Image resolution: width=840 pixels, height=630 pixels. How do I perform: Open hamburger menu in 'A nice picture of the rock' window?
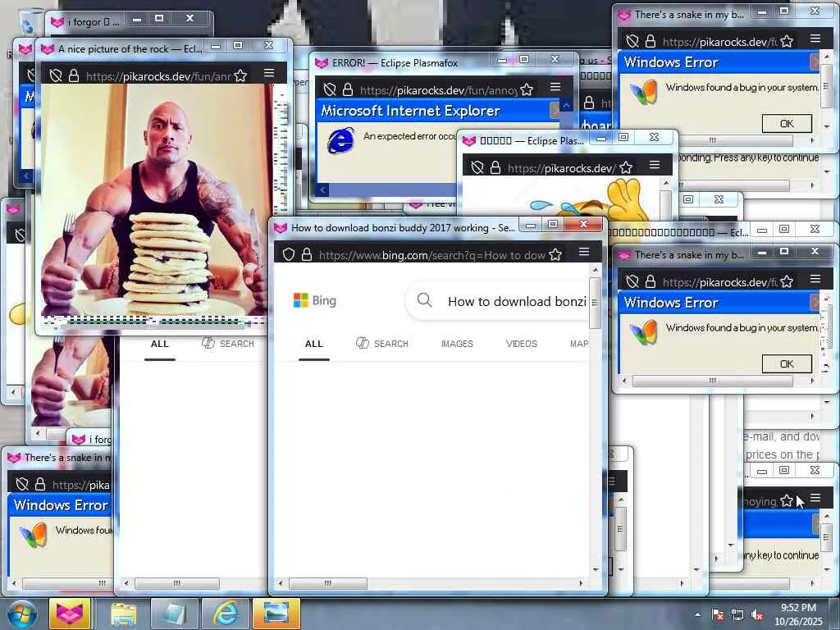(269, 73)
